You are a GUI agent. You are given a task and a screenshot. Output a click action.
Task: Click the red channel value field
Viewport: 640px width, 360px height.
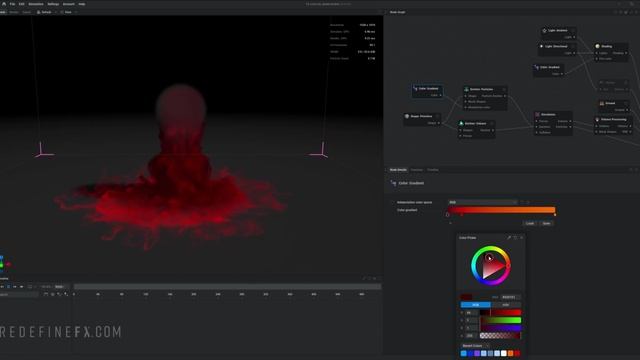point(471,313)
